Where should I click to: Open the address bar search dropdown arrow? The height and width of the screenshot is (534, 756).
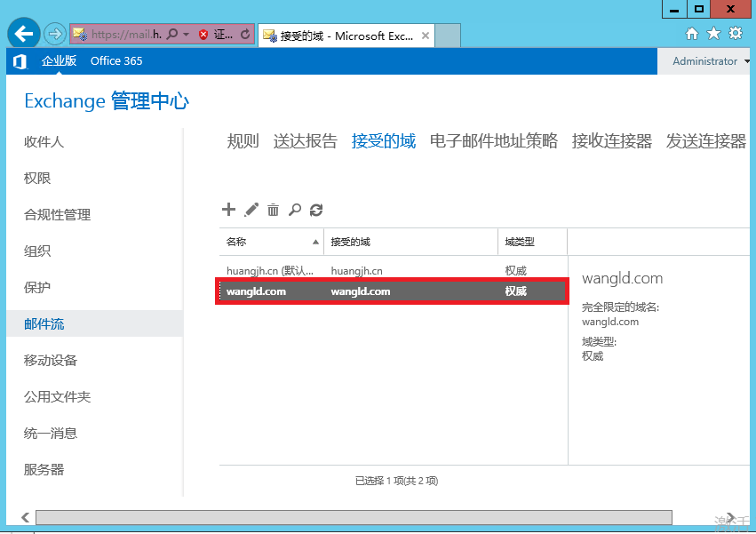click(186, 35)
